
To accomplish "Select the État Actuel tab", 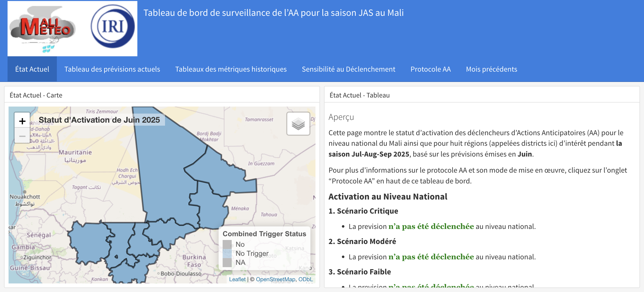I will tap(32, 69).
